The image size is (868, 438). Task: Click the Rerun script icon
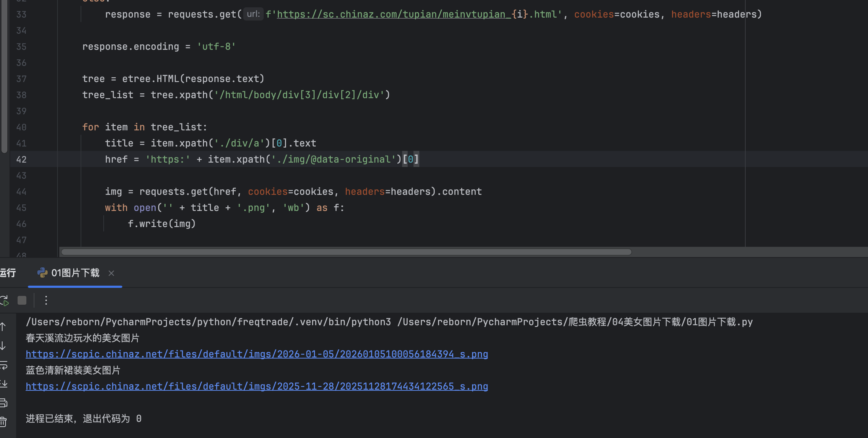coord(4,301)
